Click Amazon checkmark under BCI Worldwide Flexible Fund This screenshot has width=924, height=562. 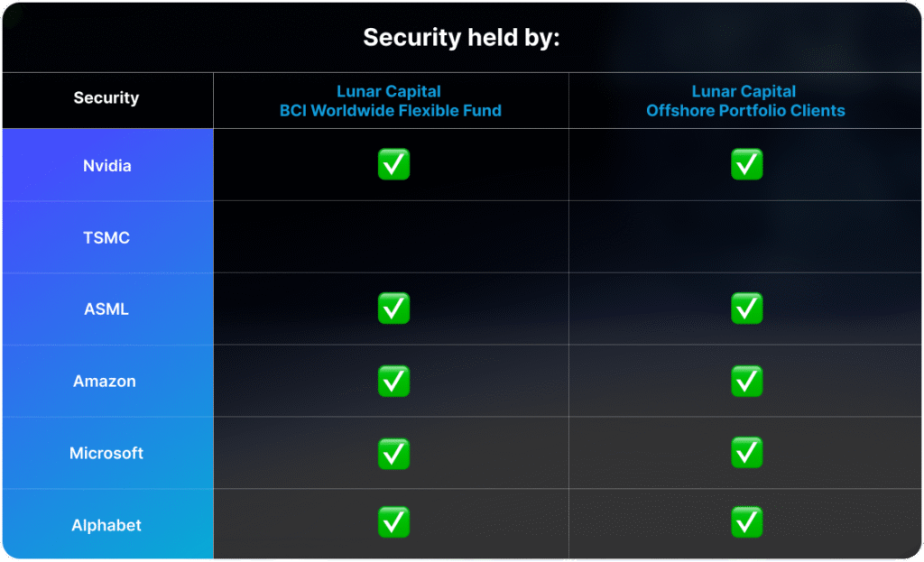point(393,382)
